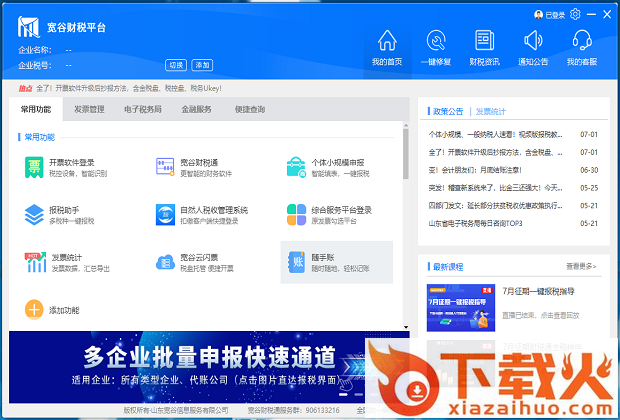
Task: Open 7月征期一键报税指导 course title
Action: (x=538, y=291)
